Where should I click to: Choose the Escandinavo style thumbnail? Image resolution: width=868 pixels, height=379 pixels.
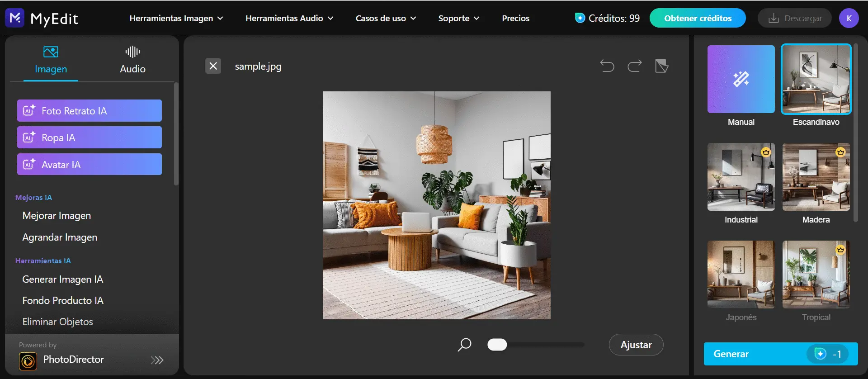816,79
